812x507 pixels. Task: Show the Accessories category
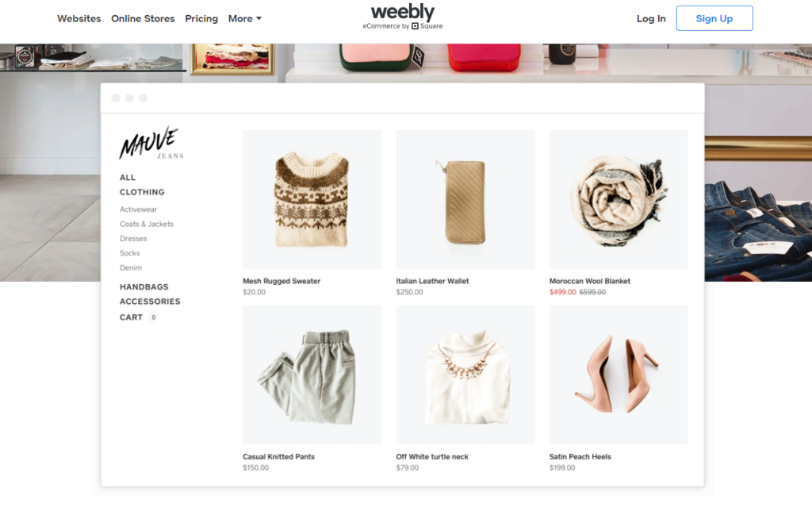(150, 302)
